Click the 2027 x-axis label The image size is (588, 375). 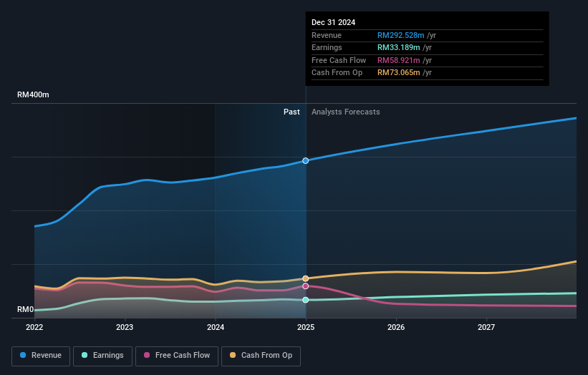click(x=486, y=327)
